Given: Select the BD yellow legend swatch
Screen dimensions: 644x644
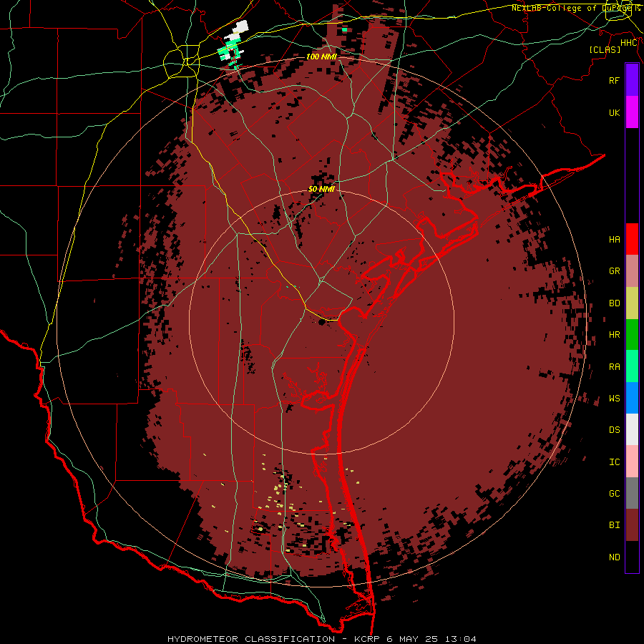Looking at the screenshot, I should click(x=632, y=303).
